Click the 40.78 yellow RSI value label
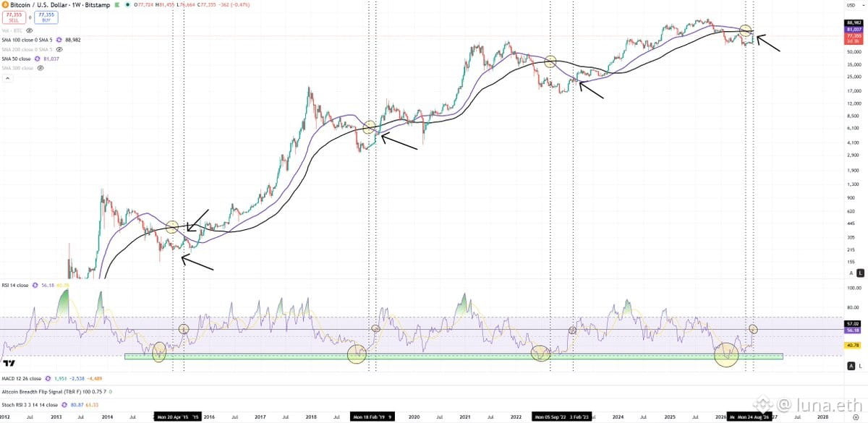The height and width of the screenshot is (423, 868). click(x=854, y=346)
